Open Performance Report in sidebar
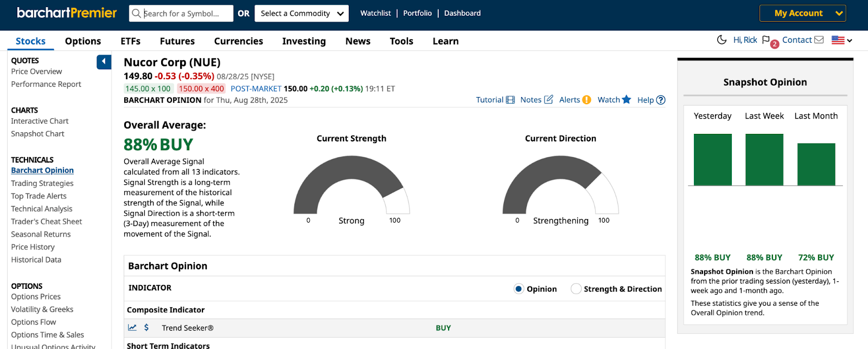 46,84
